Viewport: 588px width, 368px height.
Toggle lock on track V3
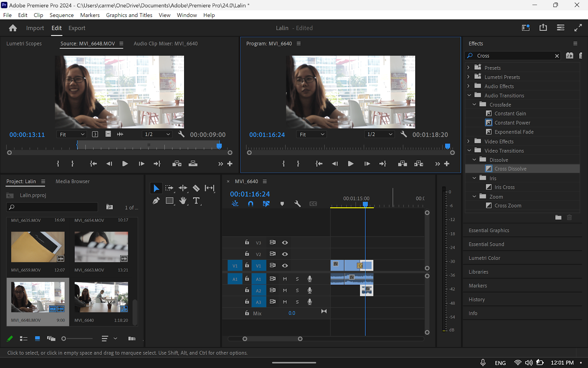click(247, 243)
